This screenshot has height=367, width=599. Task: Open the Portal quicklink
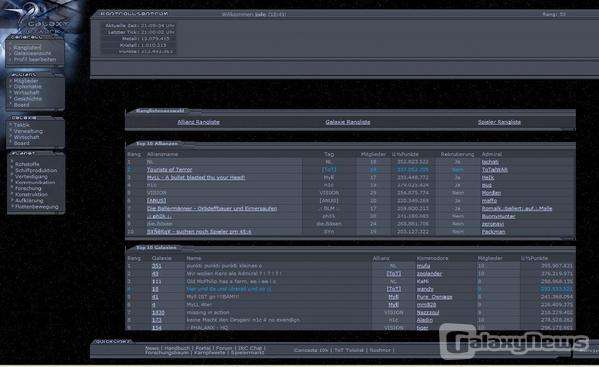pos(202,348)
